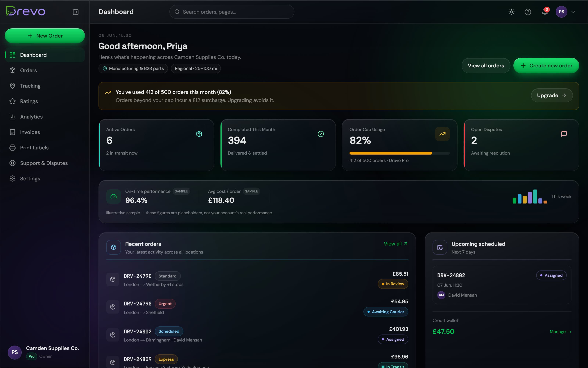Click the Recent orders box icon

[114, 247]
